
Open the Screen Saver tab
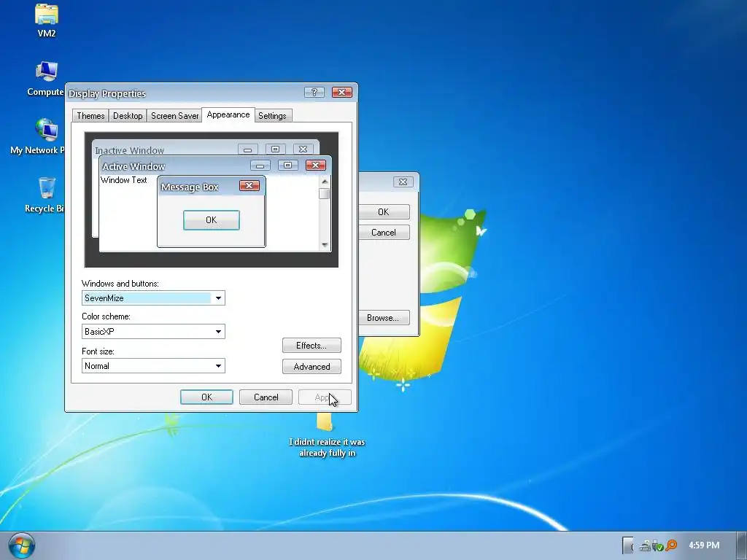(x=174, y=116)
